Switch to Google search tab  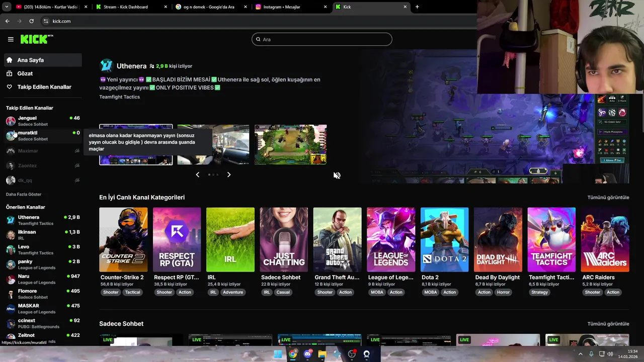(x=210, y=7)
